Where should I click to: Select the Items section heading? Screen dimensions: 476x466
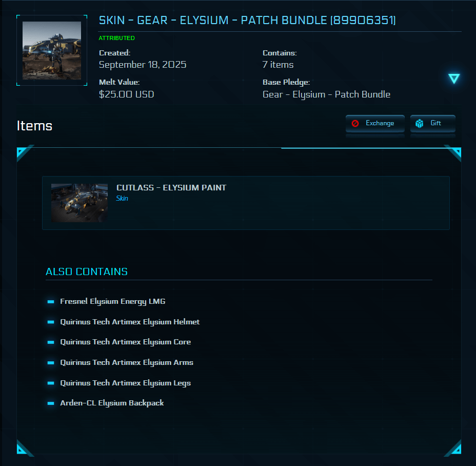(35, 126)
